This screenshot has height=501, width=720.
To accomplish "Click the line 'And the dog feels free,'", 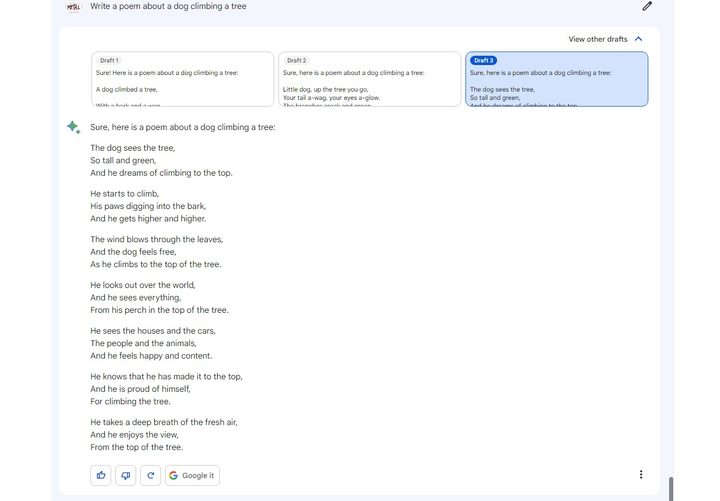I will [x=133, y=252].
